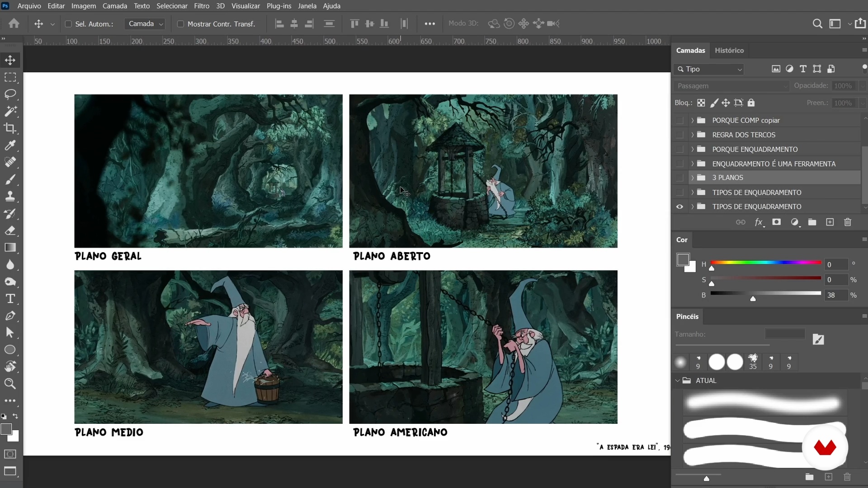Select the Lasso tool
The width and height of the screenshot is (868, 488).
click(10, 94)
